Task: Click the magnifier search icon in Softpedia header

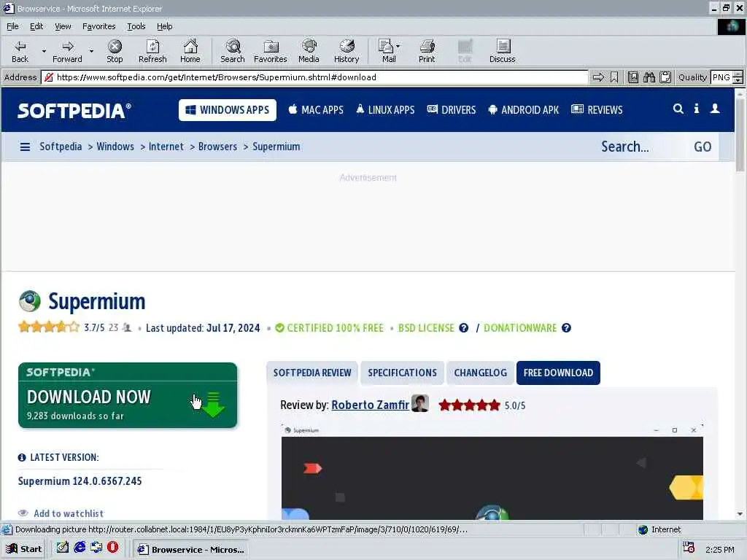Action: click(678, 109)
